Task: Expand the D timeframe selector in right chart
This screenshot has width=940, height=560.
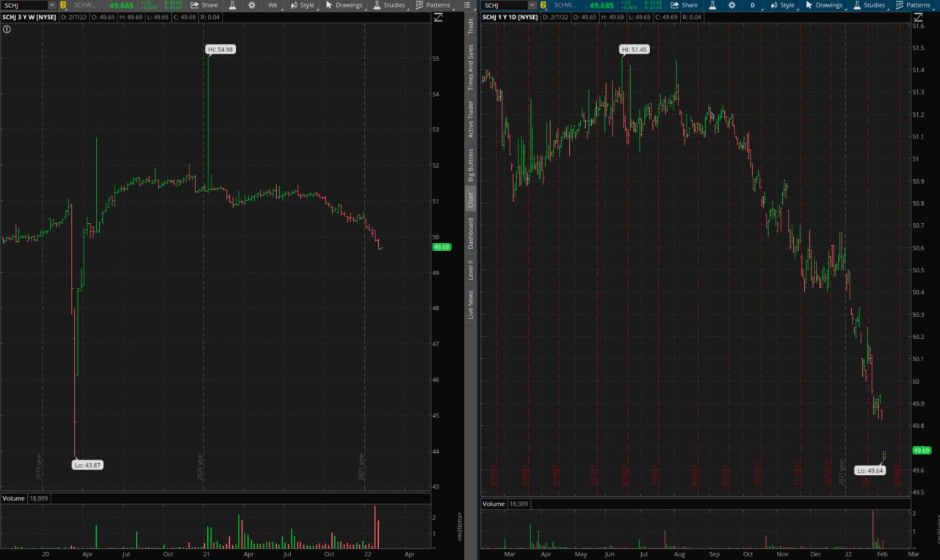Action: [753, 5]
